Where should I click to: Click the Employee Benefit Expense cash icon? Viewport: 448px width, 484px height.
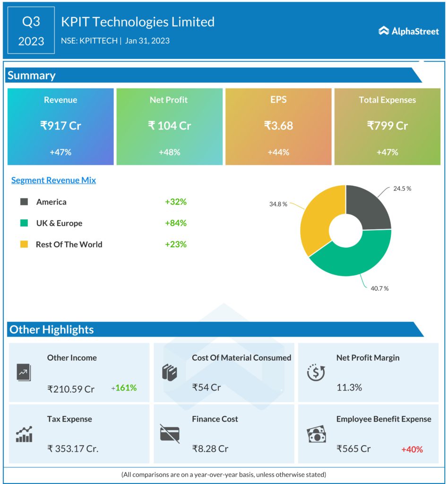coord(315,434)
